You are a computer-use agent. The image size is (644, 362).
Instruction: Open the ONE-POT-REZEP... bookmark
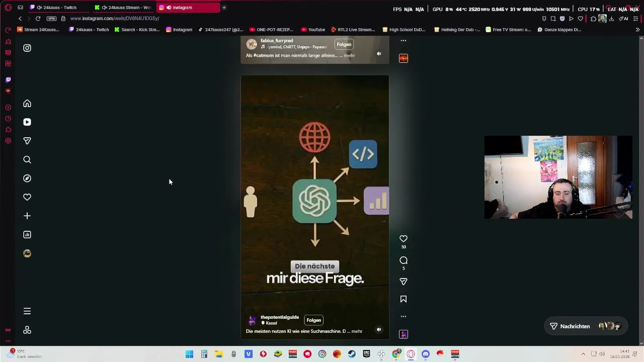(x=271, y=30)
